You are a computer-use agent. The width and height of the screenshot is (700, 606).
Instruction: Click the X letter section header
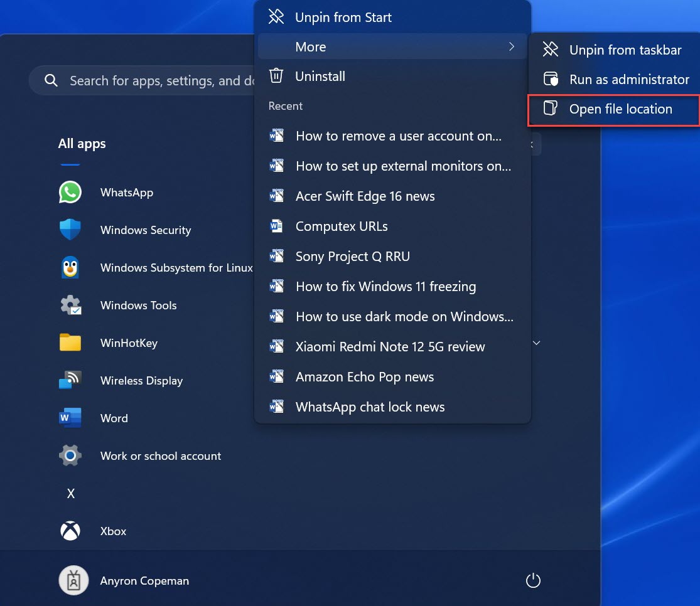(70, 493)
